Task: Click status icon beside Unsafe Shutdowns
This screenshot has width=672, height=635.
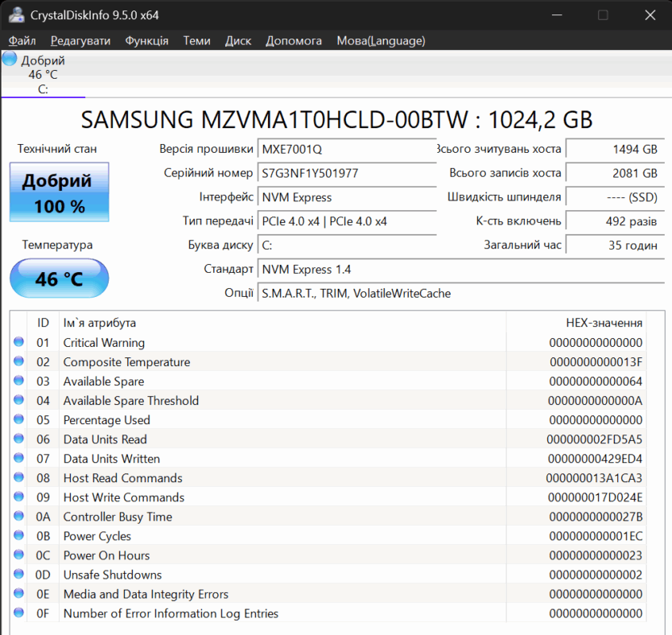Action: (x=19, y=575)
